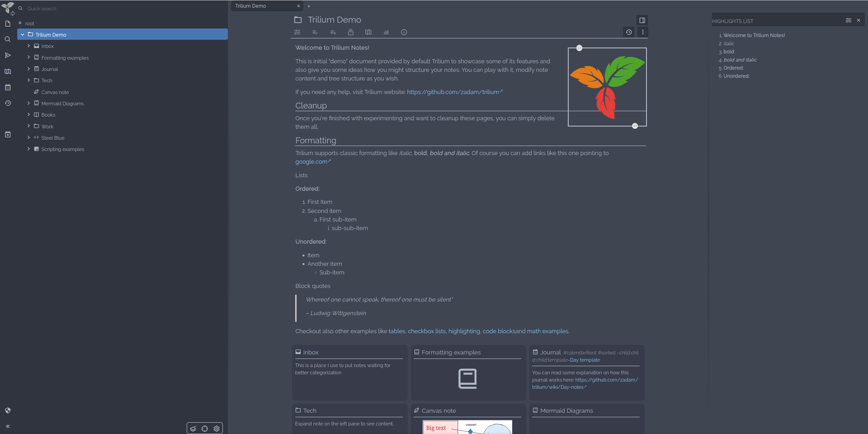Image resolution: width=868 pixels, height=434 pixels.
Task: Click the New note icon in left launcher
Action: tap(8, 24)
